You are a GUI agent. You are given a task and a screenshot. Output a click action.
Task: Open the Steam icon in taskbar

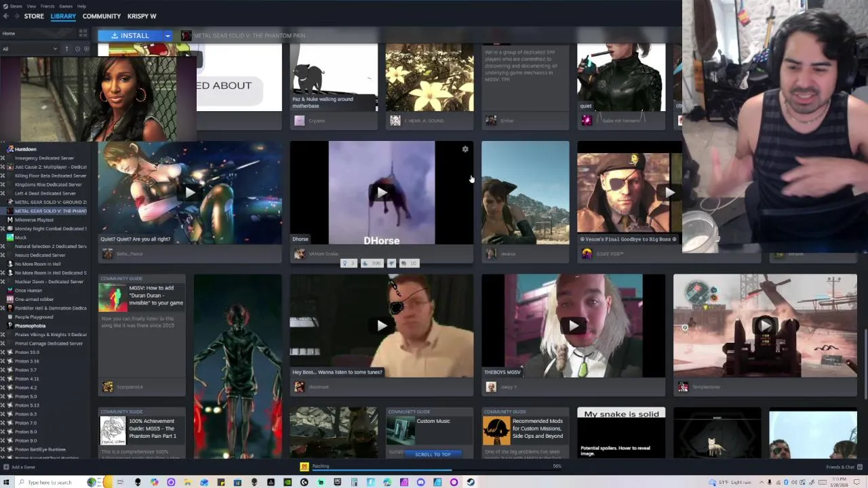[x=471, y=482]
